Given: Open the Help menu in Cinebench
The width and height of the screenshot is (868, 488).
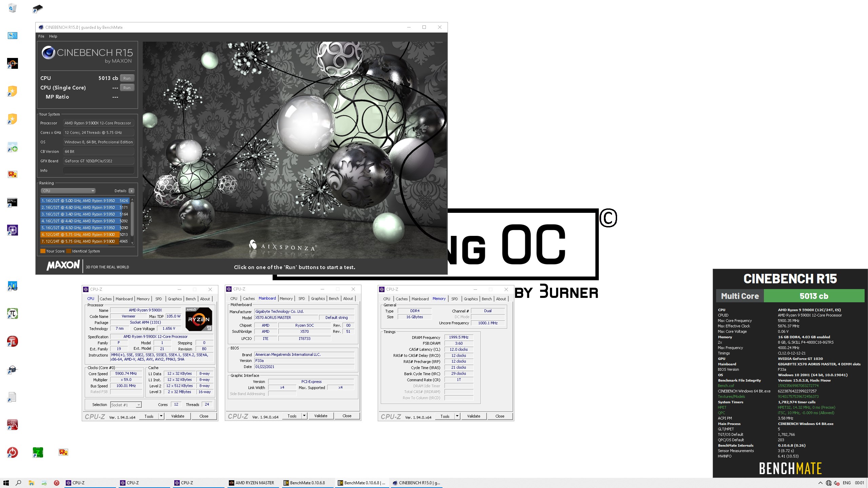Looking at the screenshot, I should 53,36.
